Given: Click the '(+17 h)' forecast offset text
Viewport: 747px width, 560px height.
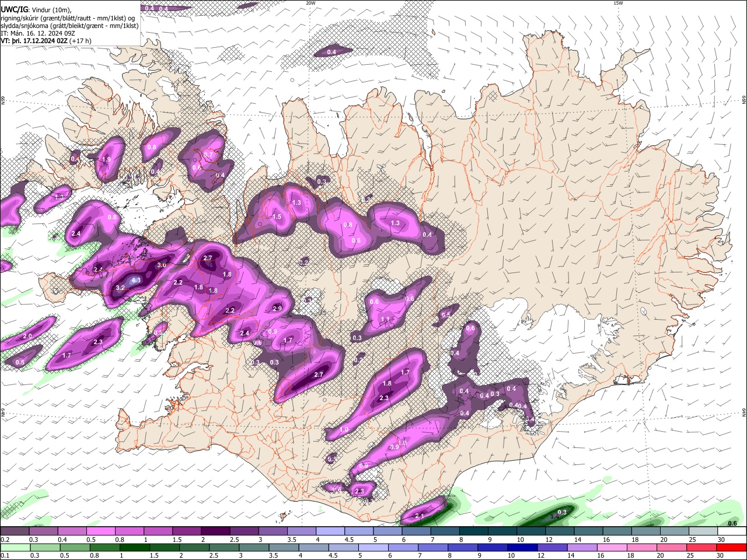Looking at the screenshot, I should tap(81, 41).
